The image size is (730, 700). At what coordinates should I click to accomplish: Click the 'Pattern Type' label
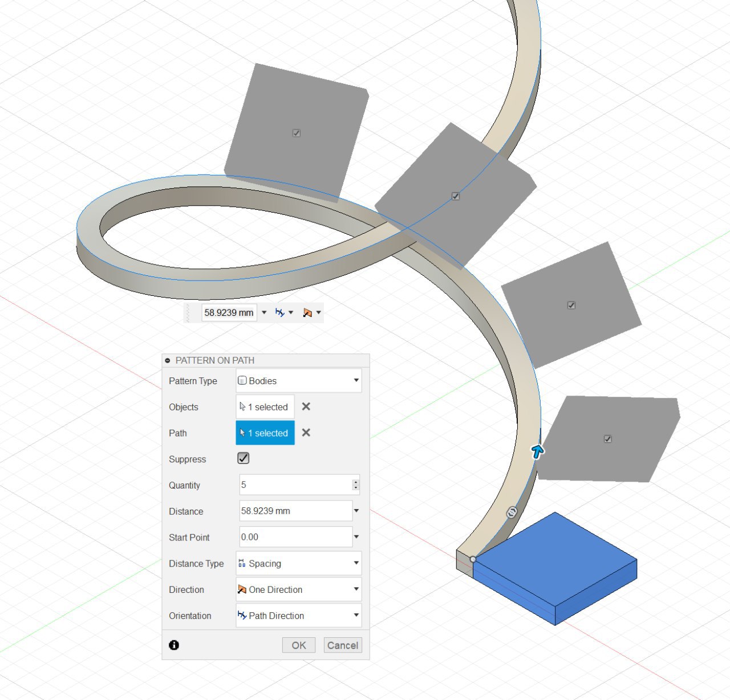pos(193,381)
